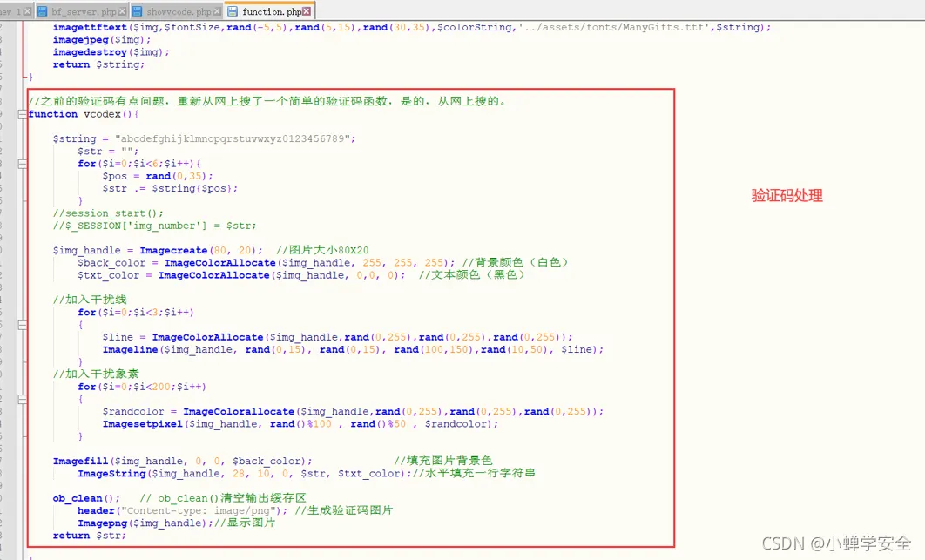Click the 'Imageline($img_handle' line
This screenshot has height=560, width=925.
pyautogui.click(x=353, y=349)
